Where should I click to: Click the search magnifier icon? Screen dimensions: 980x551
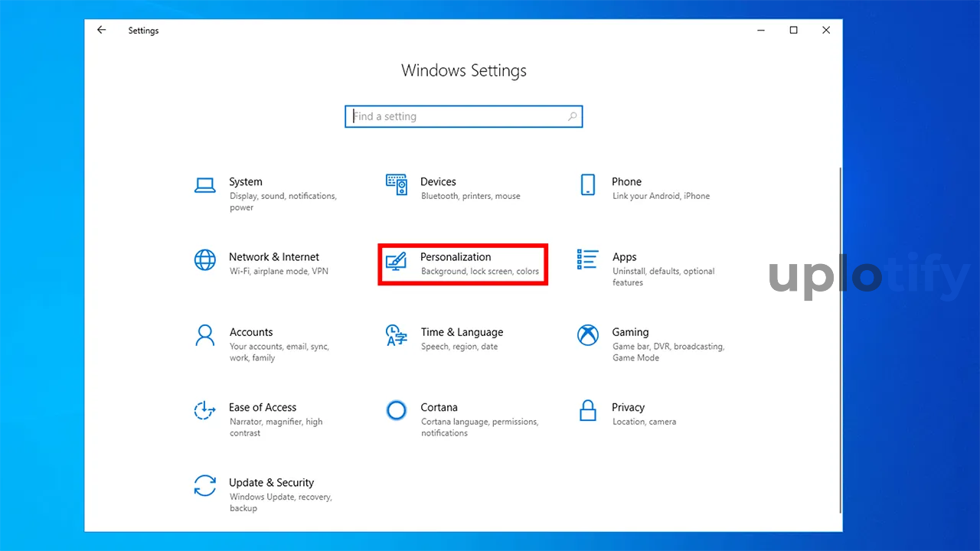pos(572,116)
